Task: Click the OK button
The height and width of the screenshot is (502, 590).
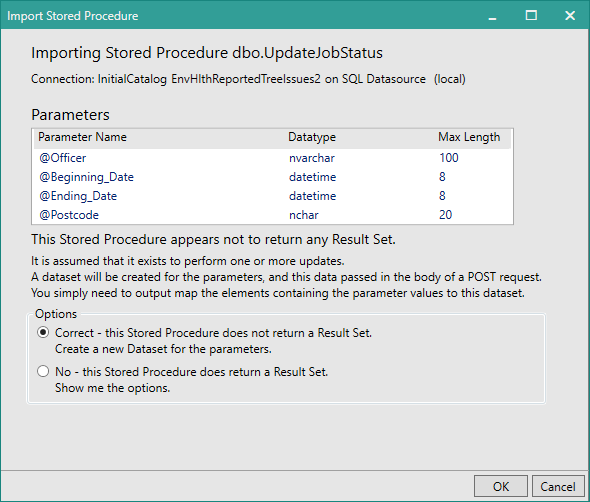Action: tap(501, 487)
